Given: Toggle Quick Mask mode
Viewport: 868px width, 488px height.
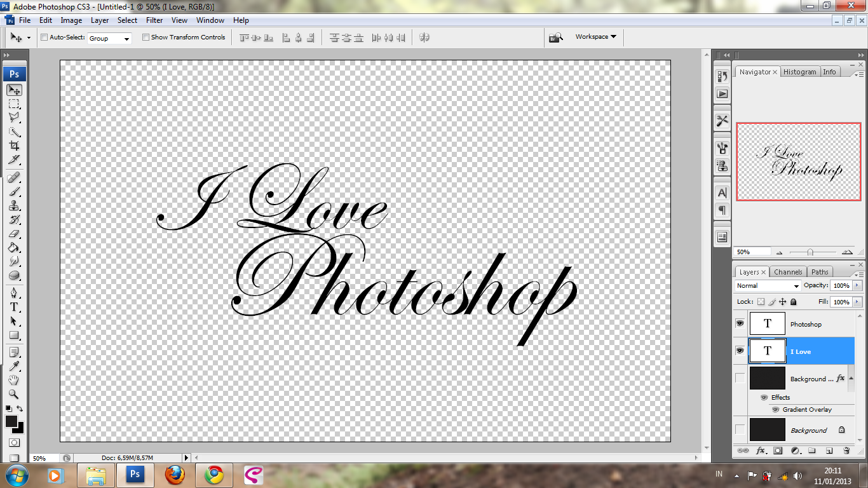Looking at the screenshot, I should (14, 442).
